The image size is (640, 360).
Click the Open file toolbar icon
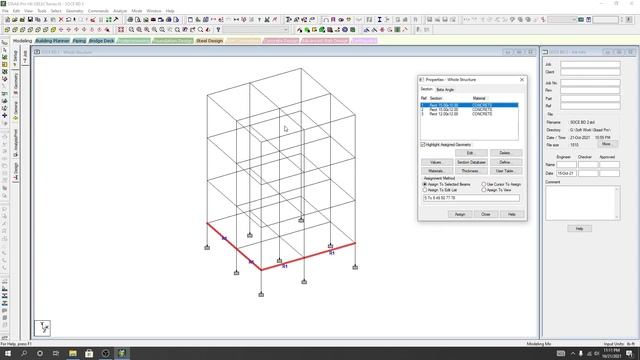click(15, 20)
